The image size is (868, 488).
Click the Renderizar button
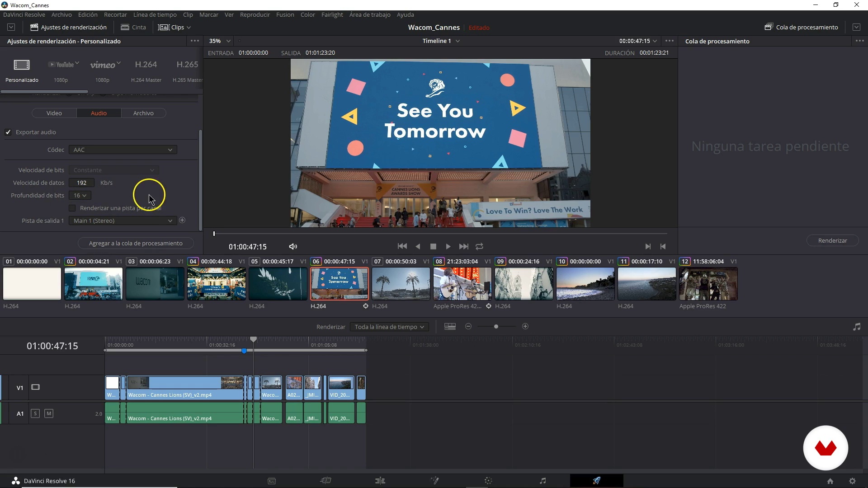tap(832, 241)
